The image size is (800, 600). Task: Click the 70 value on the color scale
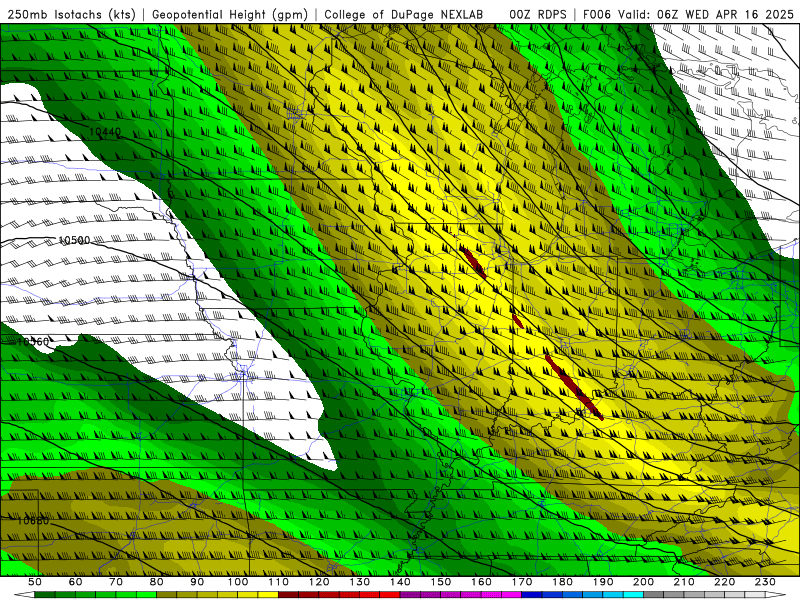[116, 582]
